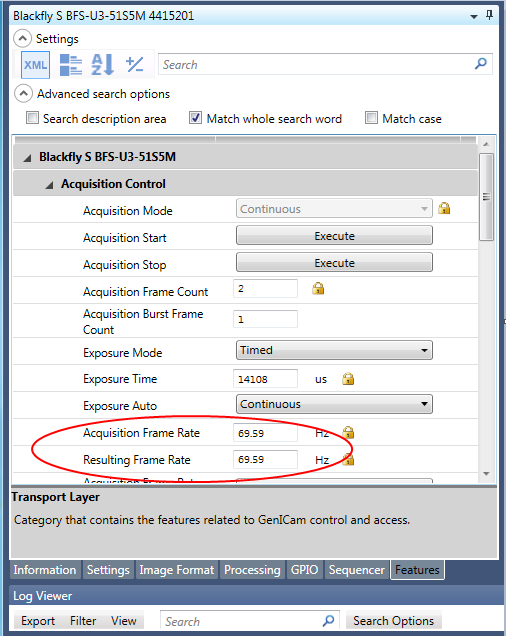The width and height of the screenshot is (506, 636).
Task: Click the feature list scrollbar thumb
Action: (486, 197)
